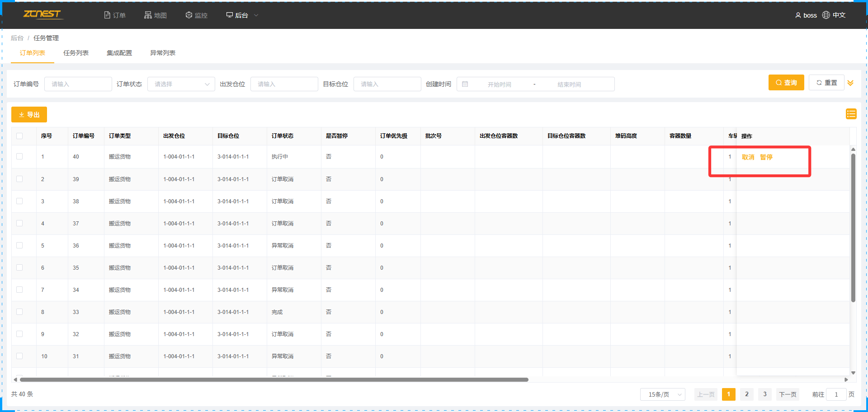Screen dimensions: 868x412
Task: Click the 订单编号 input field
Action: pos(78,84)
